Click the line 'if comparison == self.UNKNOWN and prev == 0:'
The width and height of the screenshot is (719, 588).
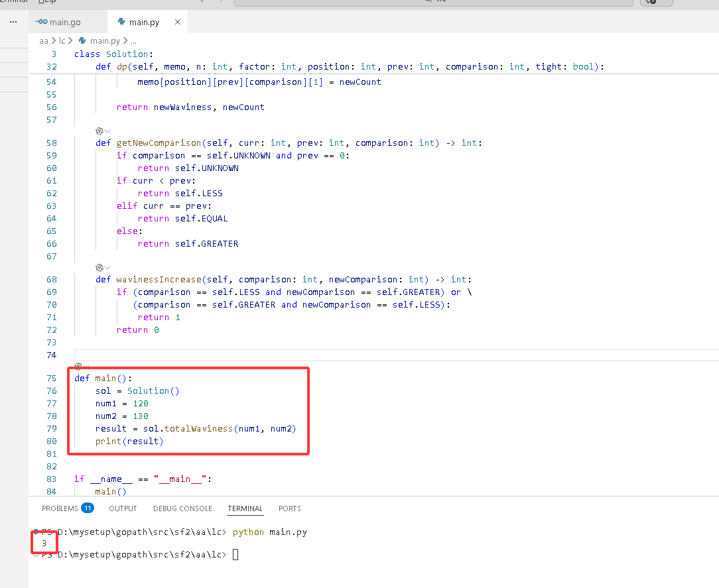pos(233,156)
